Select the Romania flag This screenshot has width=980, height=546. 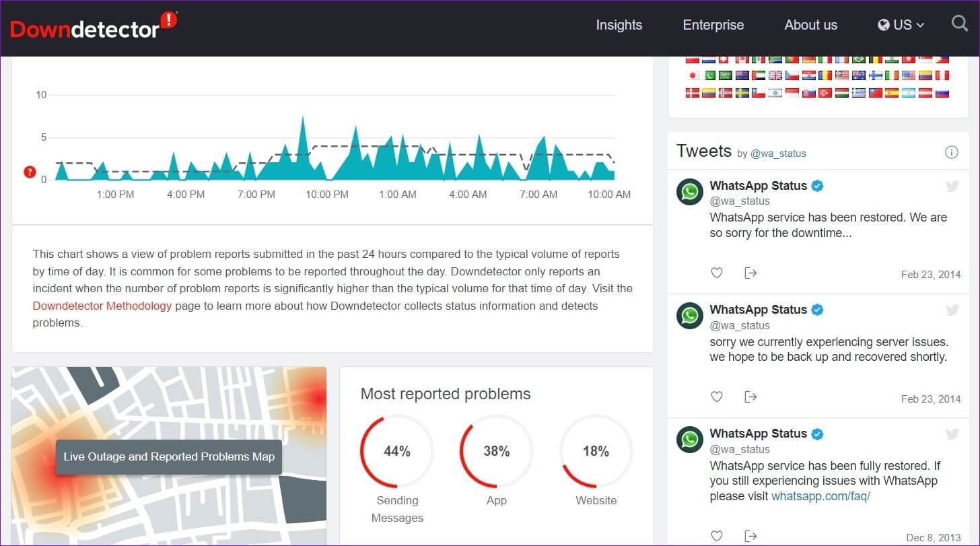pos(825,75)
